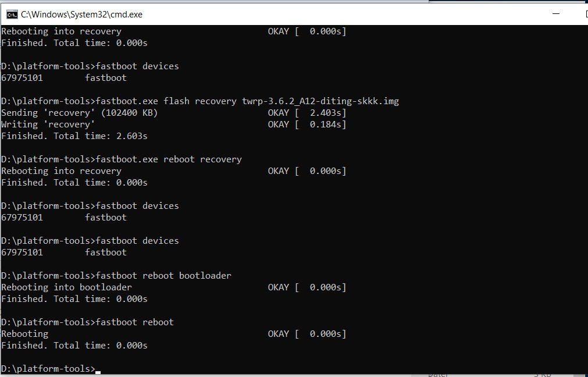The image size is (588, 377).
Task: Click the twrp-3.6.2_A12-diting-skkk.img filename
Action: click(320, 101)
